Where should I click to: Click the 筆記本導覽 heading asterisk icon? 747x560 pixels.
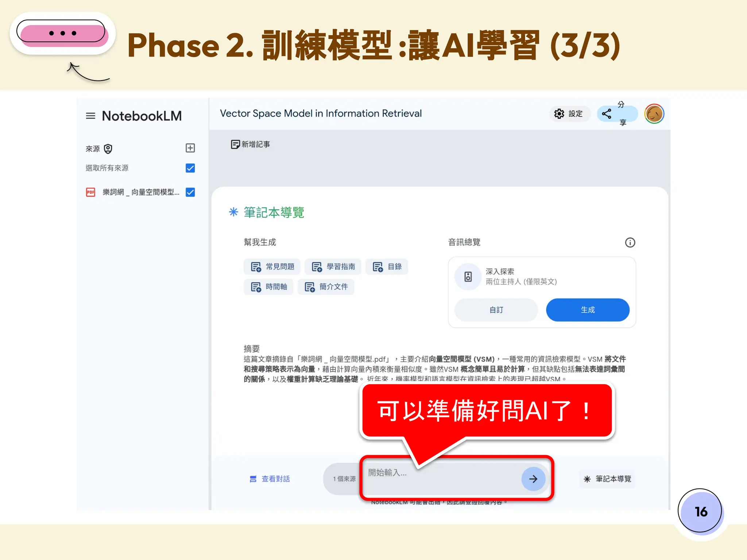coord(233,212)
